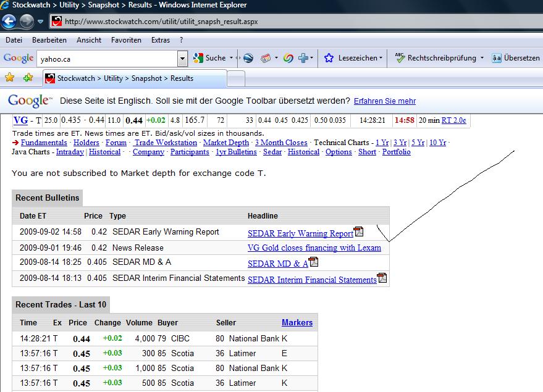
Task: Open the 3 Yr technical chart link
Action: click(400, 143)
